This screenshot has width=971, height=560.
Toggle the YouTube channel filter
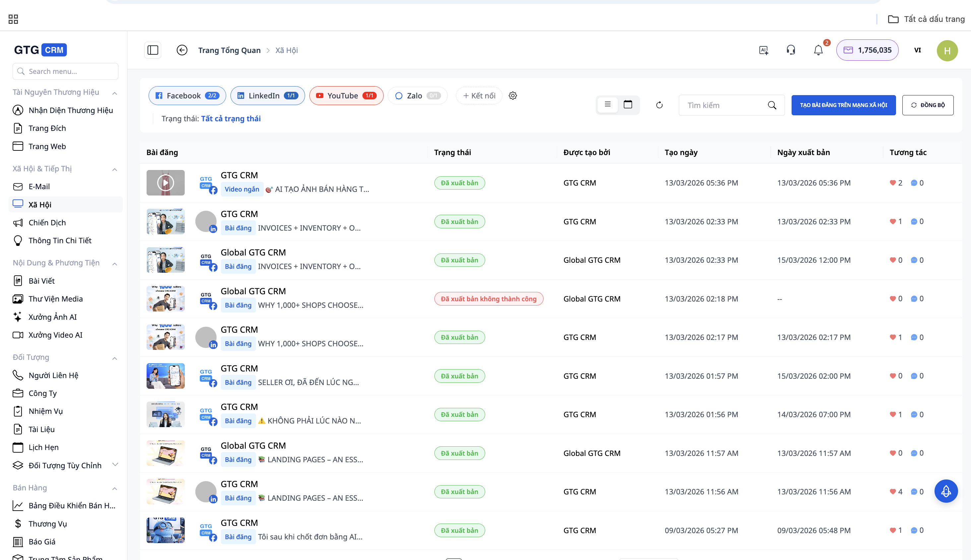(346, 95)
